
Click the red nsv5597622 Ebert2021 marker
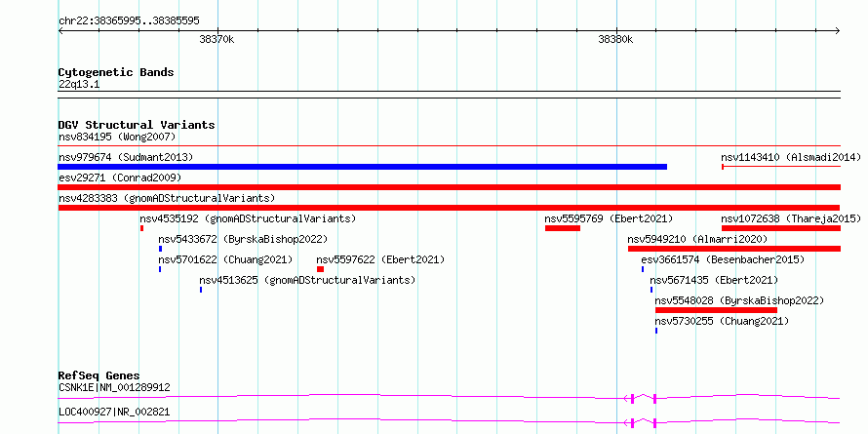321,269
